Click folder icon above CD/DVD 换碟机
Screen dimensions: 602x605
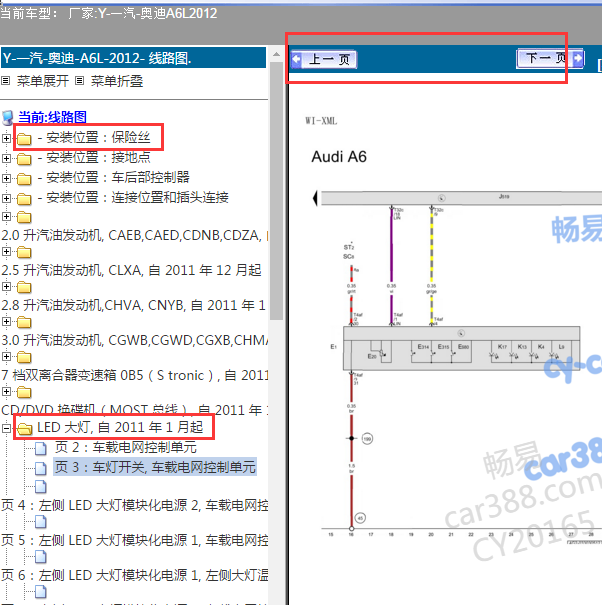pos(24,392)
